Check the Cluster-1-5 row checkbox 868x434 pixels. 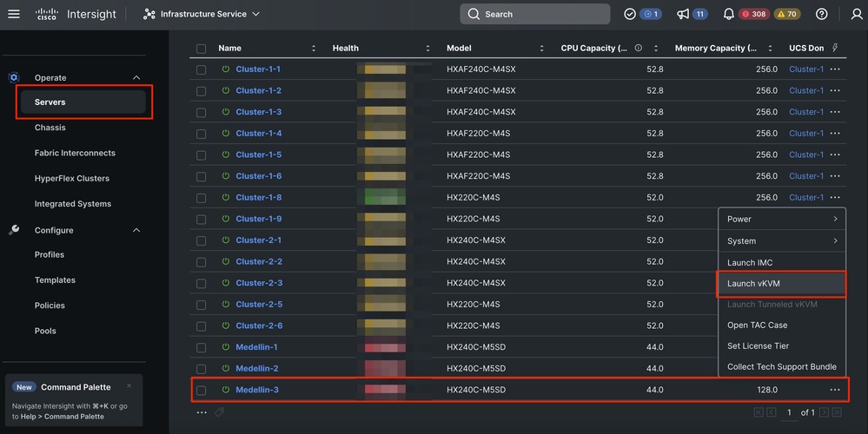click(201, 155)
